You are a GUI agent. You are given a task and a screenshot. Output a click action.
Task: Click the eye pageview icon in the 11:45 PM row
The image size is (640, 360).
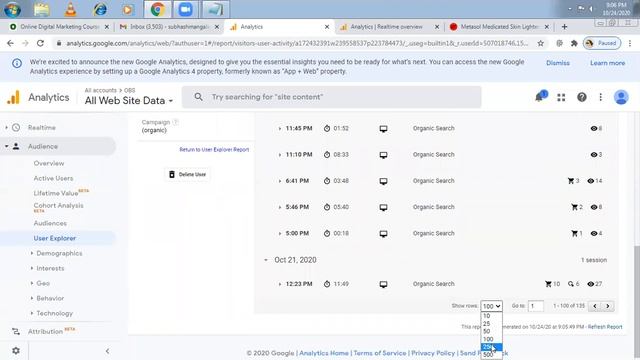(x=594, y=129)
